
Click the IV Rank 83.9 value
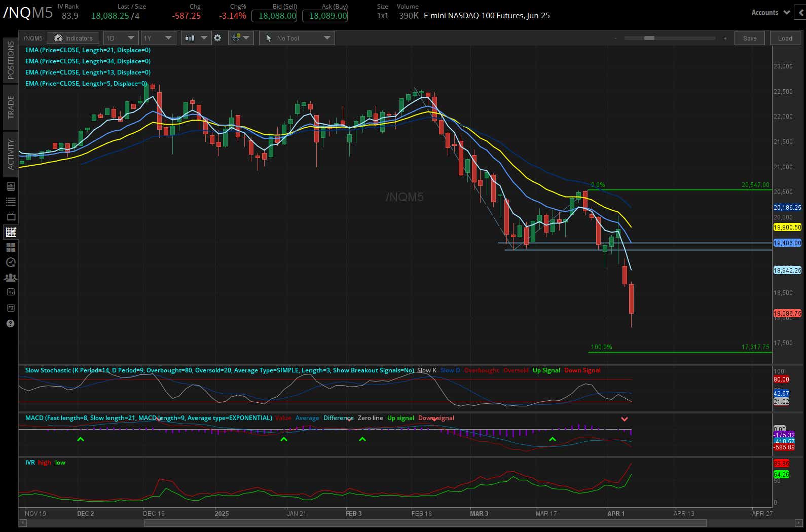pyautogui.click(x=70, y=16)
